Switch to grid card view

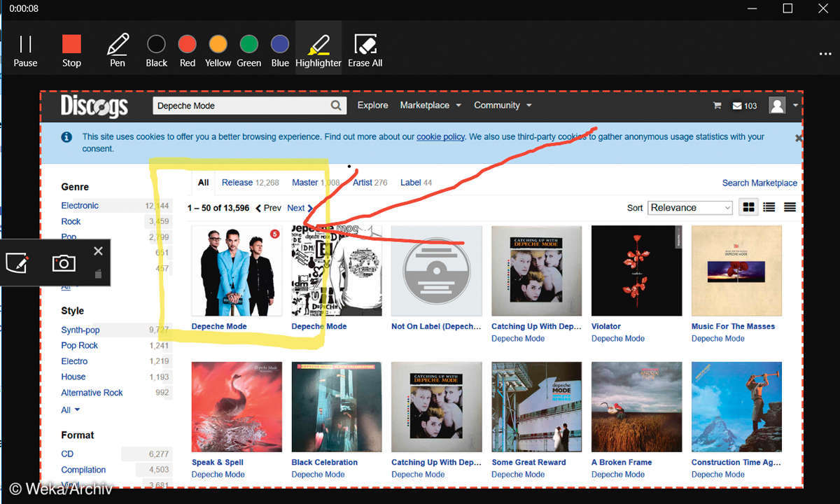tap(749, 207)
